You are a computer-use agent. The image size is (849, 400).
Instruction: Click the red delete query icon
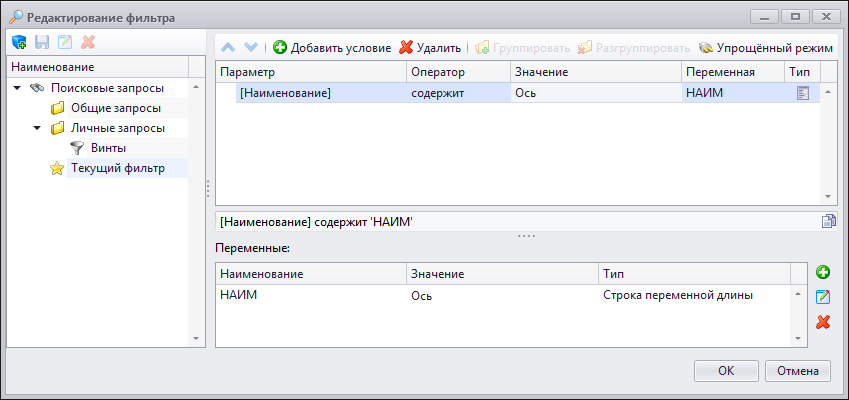[88, 42]
